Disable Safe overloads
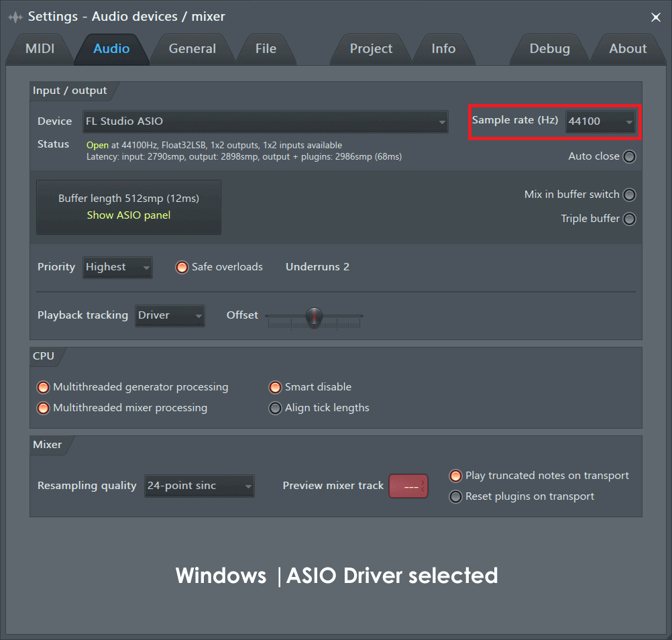Viewport: 672px width, 640px height. point(182,266)
